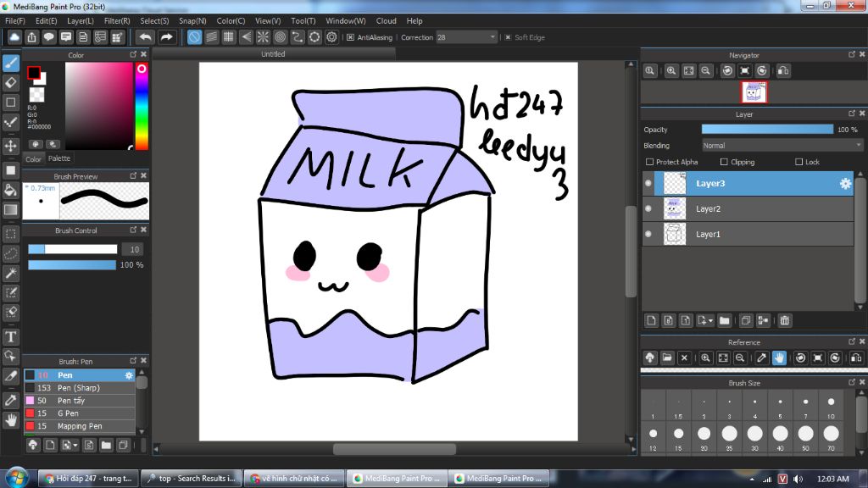
Task: Open add-brush dropdown arrow in Brush panel
Action: pyautogui.click(x=75, y=446)
